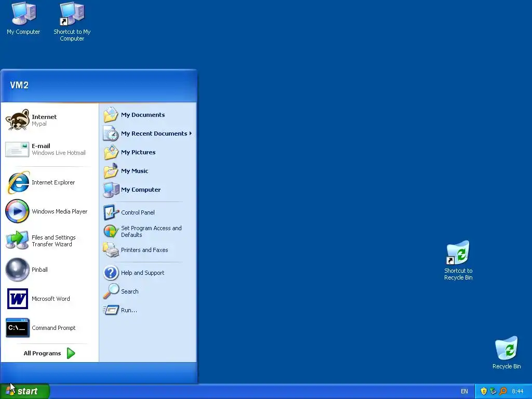532x399 pixels.
Task: Open the Help and Support icon
Action: 111,272
